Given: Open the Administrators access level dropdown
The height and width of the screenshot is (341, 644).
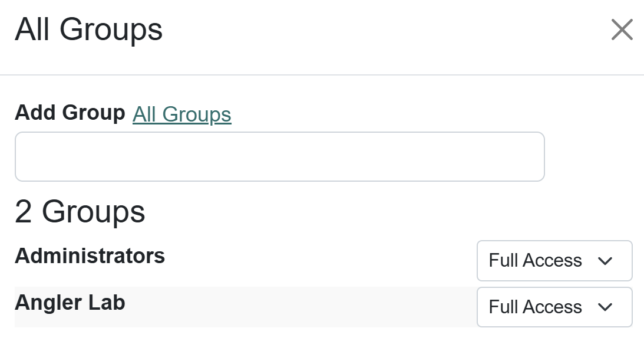Looking at the screenshot, I should [x=554, y=261].
